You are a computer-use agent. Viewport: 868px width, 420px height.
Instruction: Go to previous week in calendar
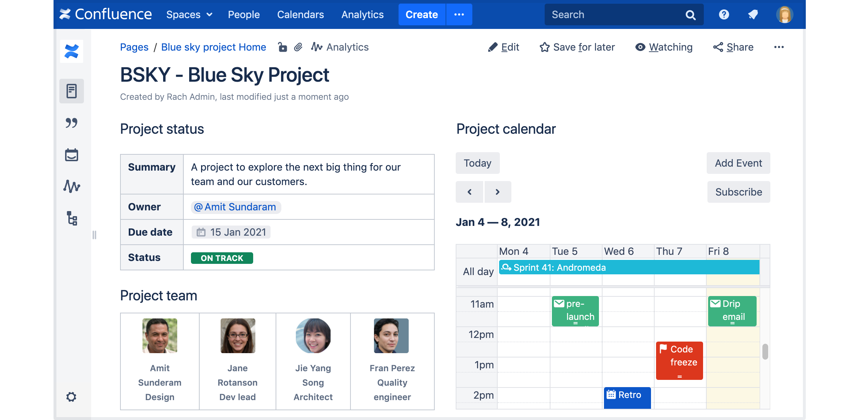[x=469, y=192]
